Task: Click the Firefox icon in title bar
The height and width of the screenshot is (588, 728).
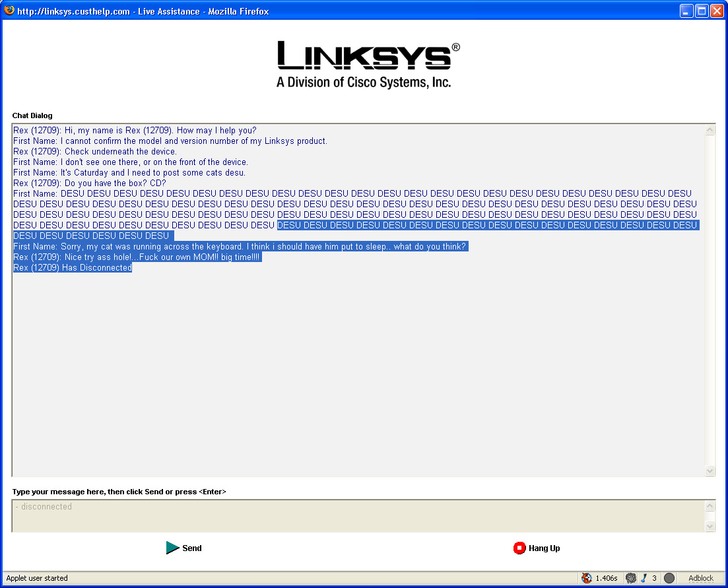Action: pos(9,10)
